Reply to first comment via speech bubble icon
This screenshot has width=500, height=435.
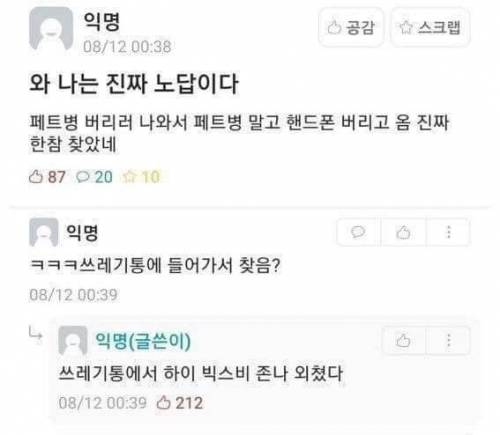pos(358,232)
